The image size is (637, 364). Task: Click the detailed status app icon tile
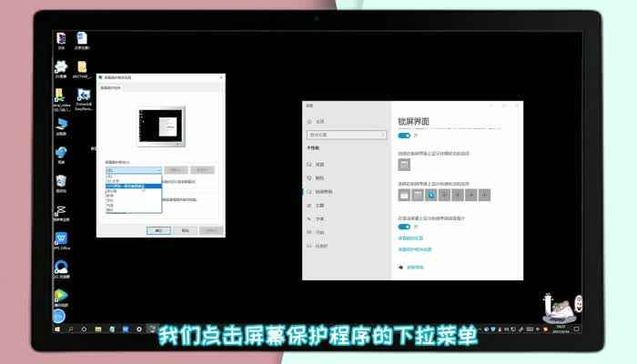point(404,166)
